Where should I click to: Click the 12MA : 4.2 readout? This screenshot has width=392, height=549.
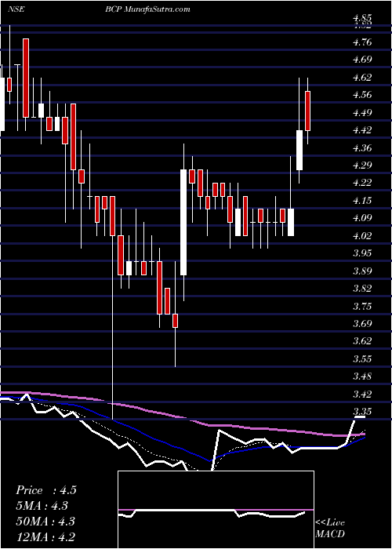click(45, 537)
